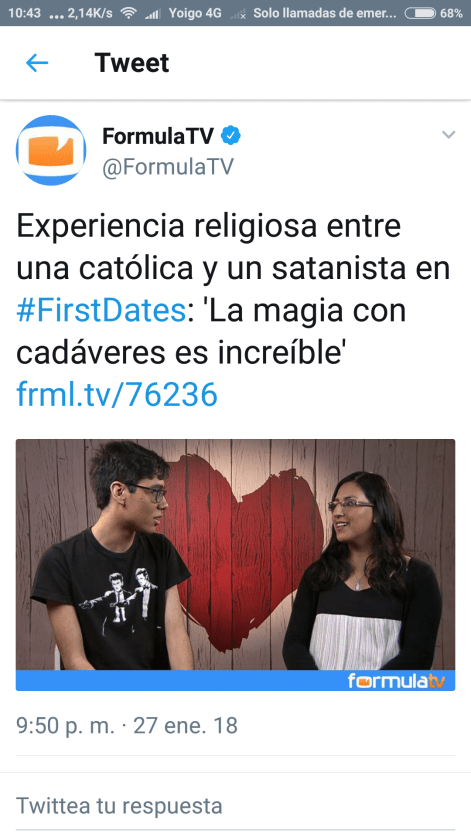Click the tweet timestamp 9:50 p. m.
Viewport: 471px width, 837px height.
coord(66,726)
